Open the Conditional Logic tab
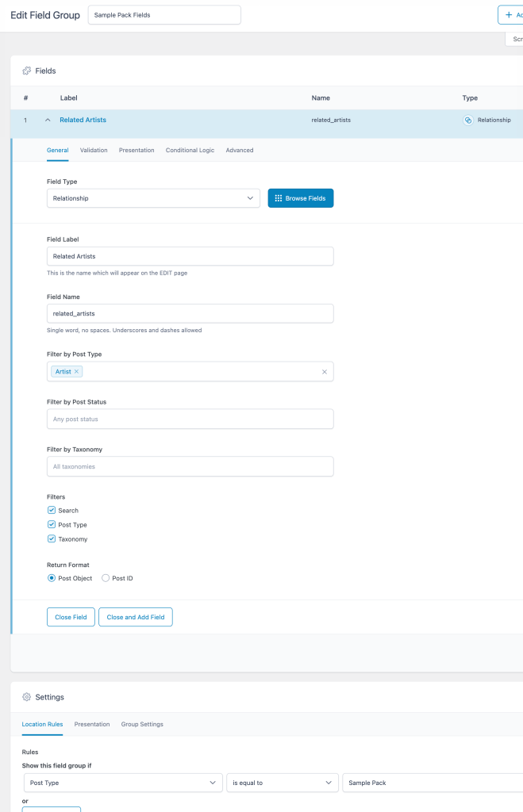This screenshot has width=523, height=812. point(190,150)
